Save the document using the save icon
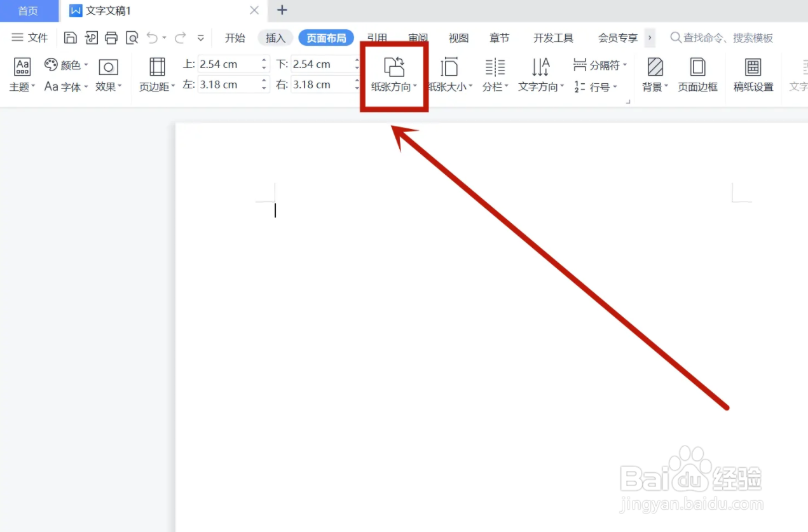This screenshot has height=532, width=808. [70, 38]
